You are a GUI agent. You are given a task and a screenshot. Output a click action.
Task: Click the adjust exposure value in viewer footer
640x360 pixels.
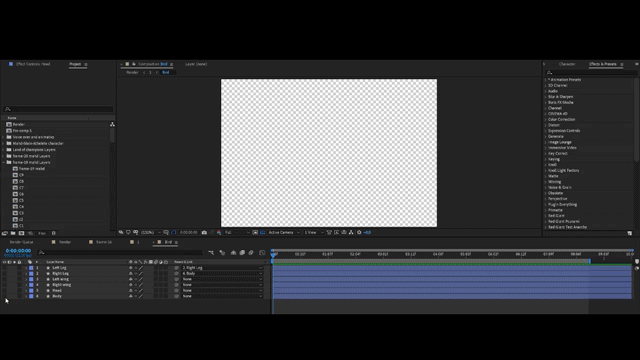pos(367,232)
